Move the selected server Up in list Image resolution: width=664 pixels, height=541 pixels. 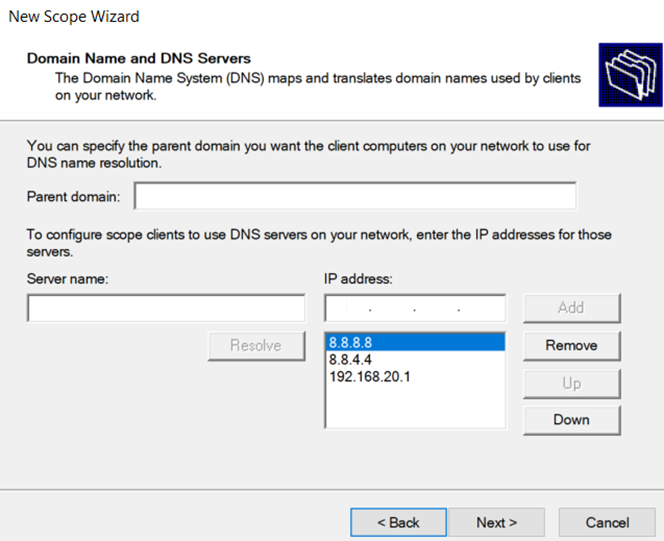(x=572, y=383)
